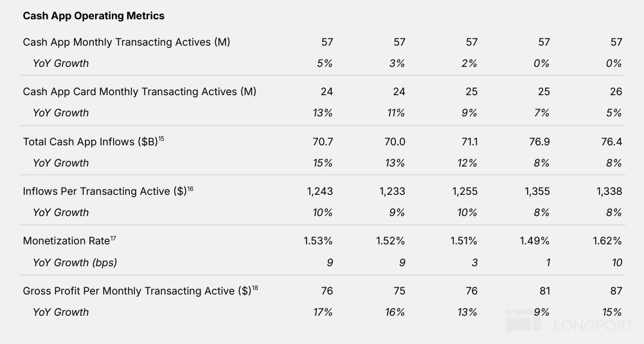Select the Cash App Card Monthly Transacting Actives row

point(139,91)
